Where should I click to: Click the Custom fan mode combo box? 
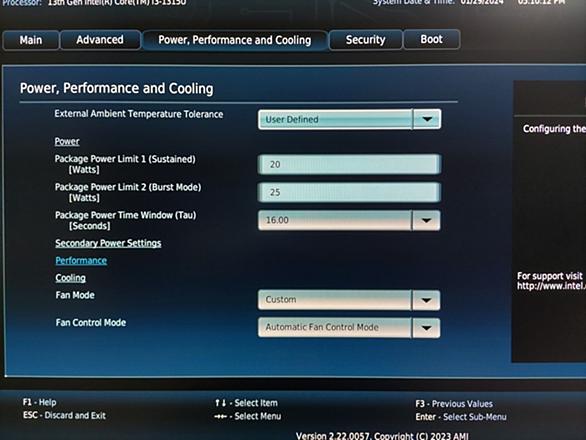point(349,300)
